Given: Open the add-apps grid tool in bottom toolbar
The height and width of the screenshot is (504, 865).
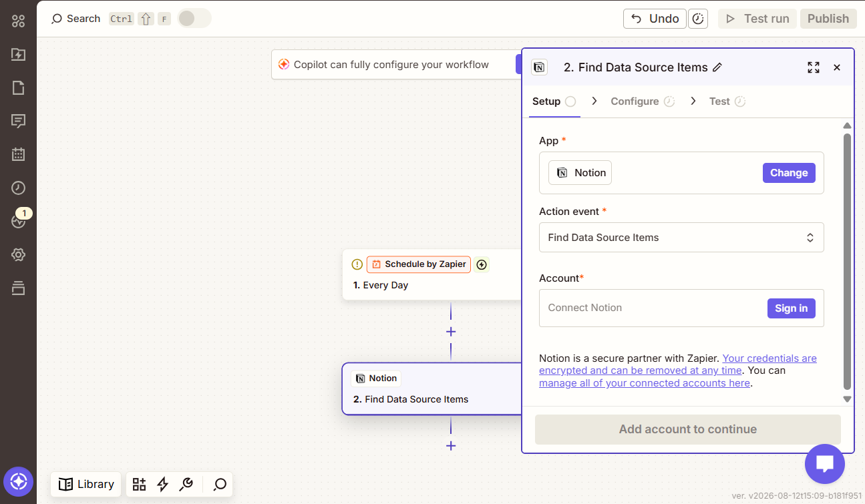Looking at the screenshot, I should pos(139,485).
